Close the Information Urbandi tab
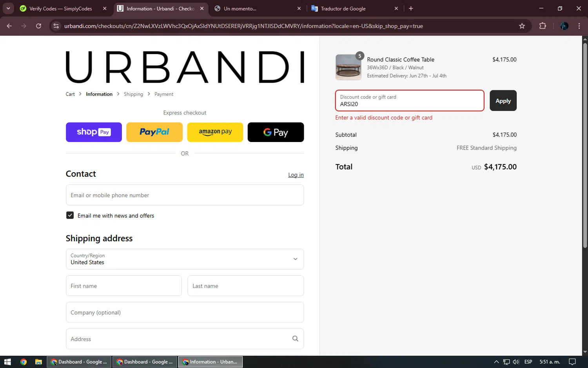The image size is (588, 368). coord(202,8)
